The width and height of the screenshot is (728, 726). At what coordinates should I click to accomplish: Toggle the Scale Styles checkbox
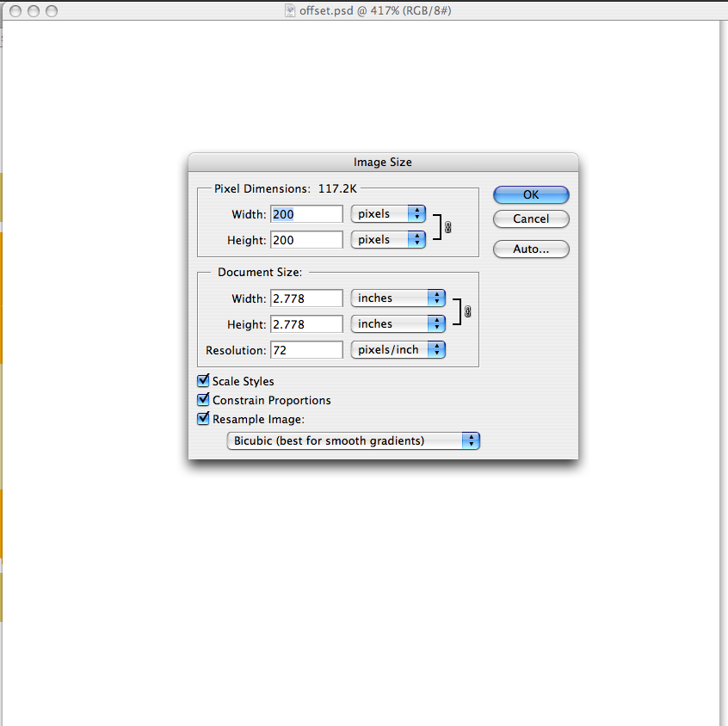point(204,380)
